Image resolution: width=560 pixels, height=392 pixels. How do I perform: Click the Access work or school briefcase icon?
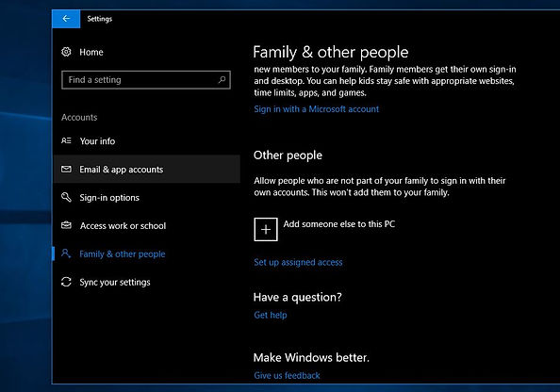pos(66,225)
